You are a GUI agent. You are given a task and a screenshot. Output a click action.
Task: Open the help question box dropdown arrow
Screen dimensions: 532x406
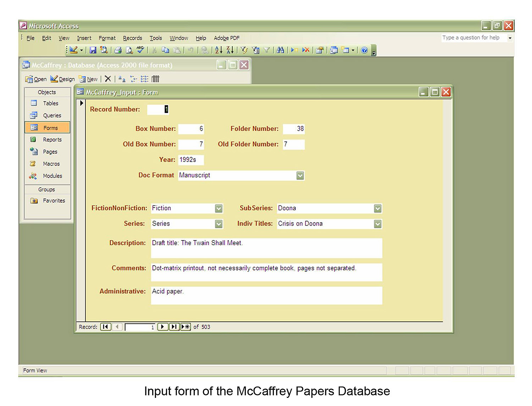point(510,38)
